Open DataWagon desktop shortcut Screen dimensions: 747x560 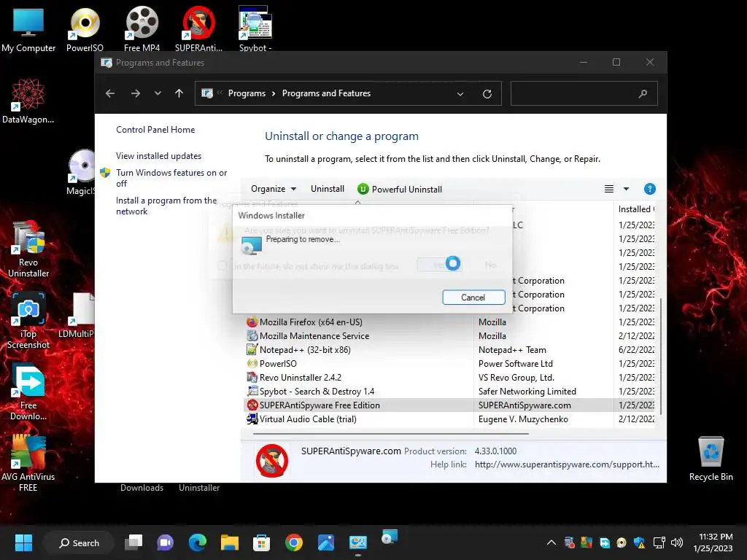pyautogui.click(x=28, y=101)
